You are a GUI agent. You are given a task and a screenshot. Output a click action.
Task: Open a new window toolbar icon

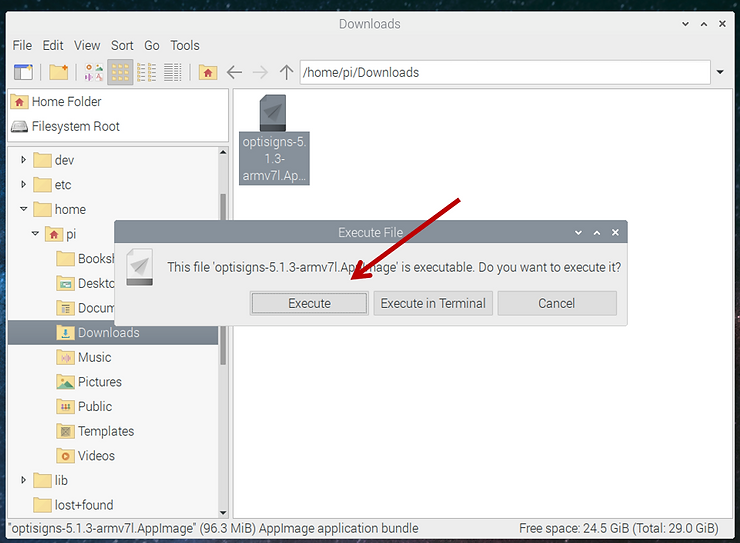[x=23, y=72]
